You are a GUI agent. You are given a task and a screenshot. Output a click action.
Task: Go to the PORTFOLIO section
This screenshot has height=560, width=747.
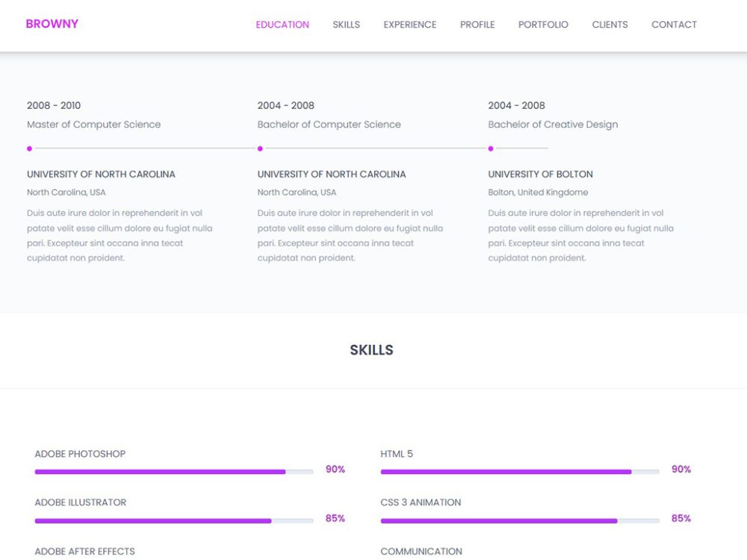543,25
